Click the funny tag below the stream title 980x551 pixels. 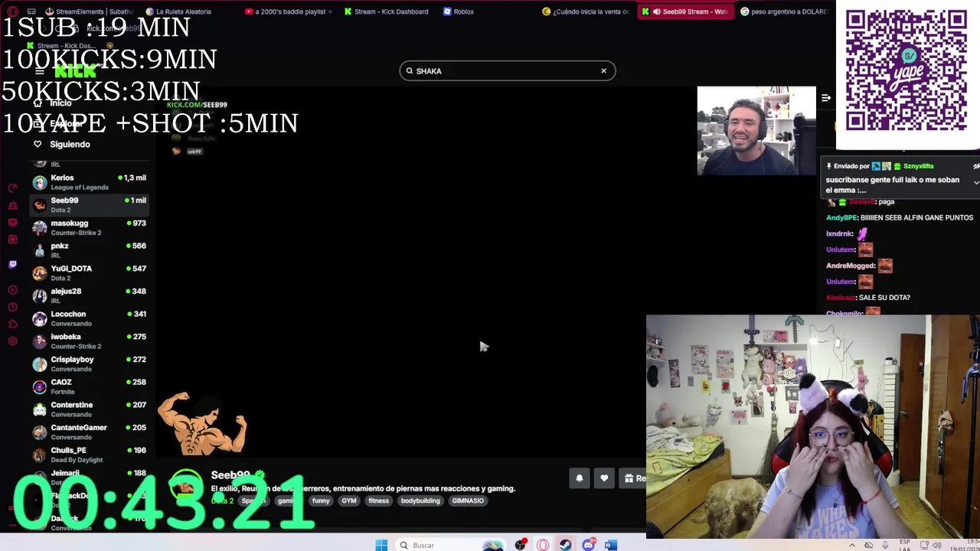tap(321, 500)
